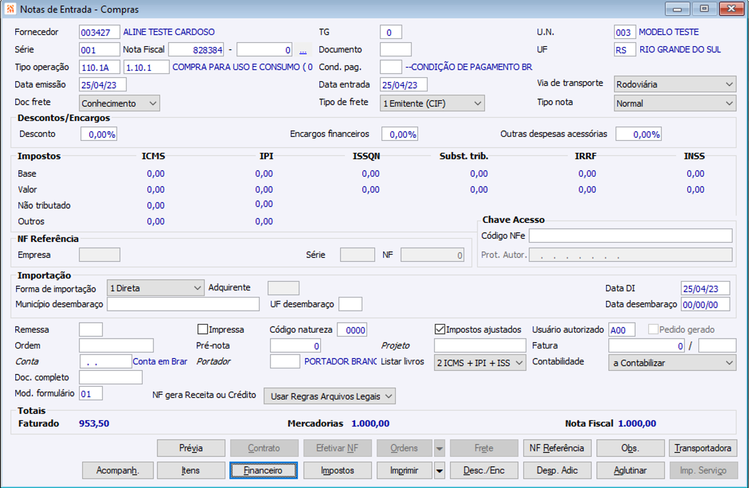Click the Desc./Enc button
The image size is (750, 488).
click(483, 469)
